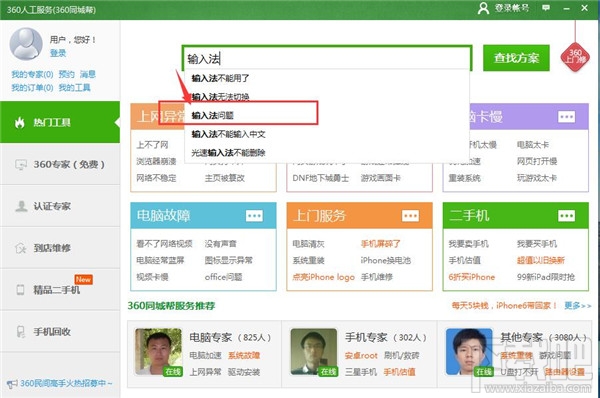
Task: Click the login account user icon
Action: 483,8
